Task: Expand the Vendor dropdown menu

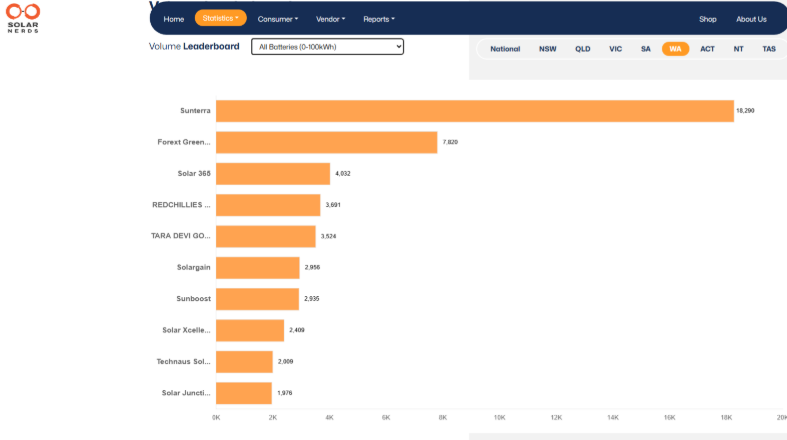Action: click(330, 19)
